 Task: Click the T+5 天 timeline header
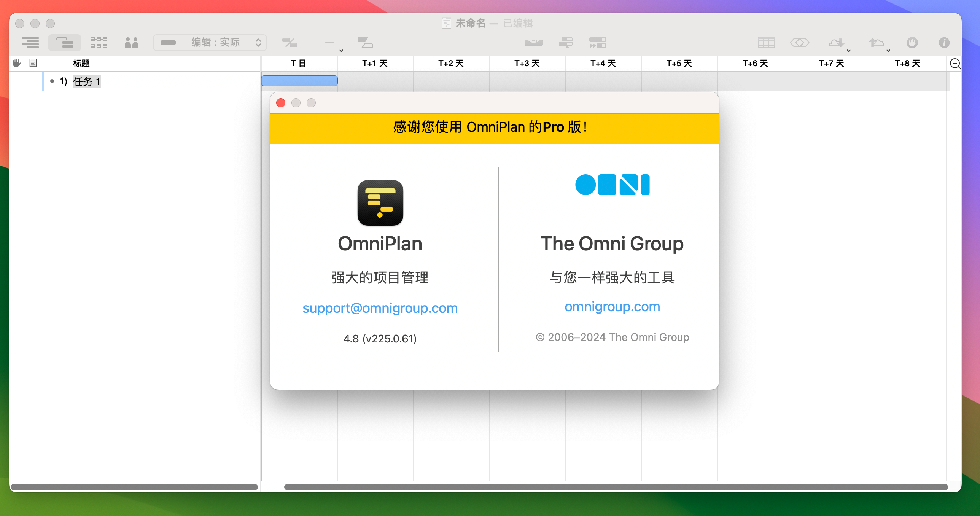pos(679,63)
